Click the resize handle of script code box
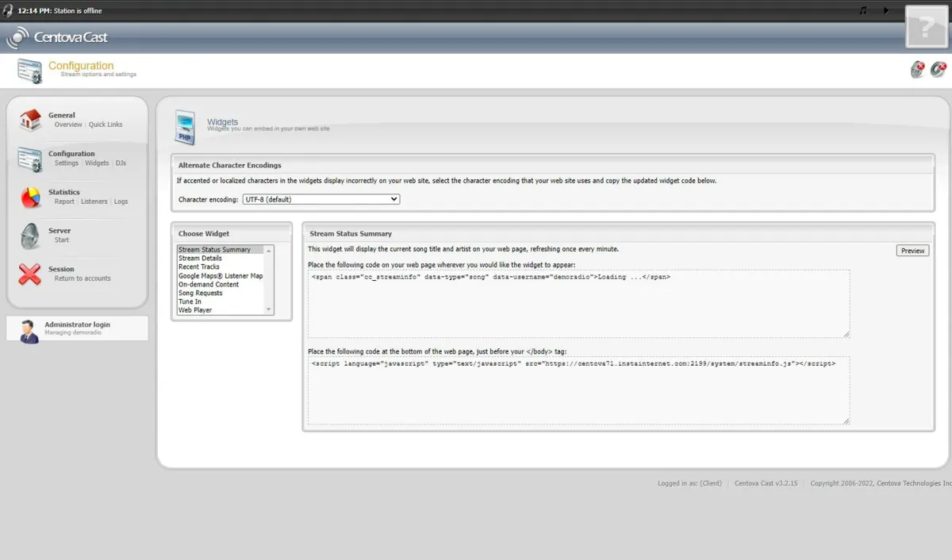Image resolution: width=952 pixels, height=560 pixels. (846, 420)
